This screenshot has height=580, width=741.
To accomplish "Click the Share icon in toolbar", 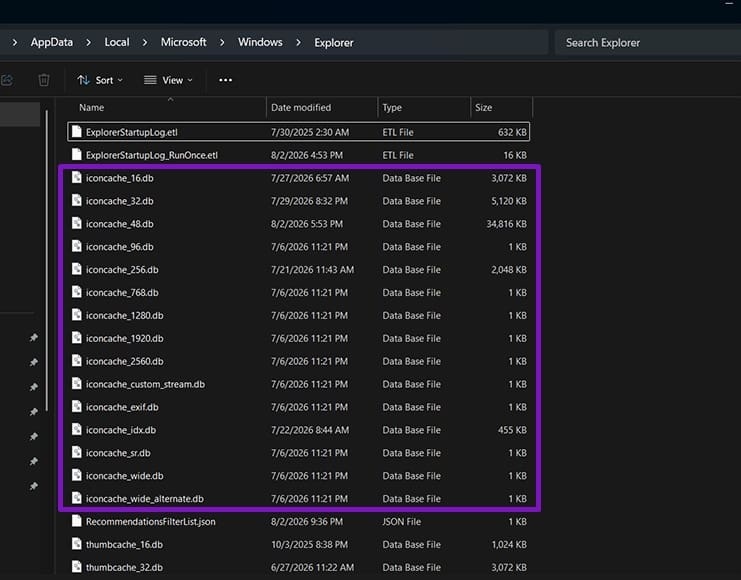I will tap(7, 80).
